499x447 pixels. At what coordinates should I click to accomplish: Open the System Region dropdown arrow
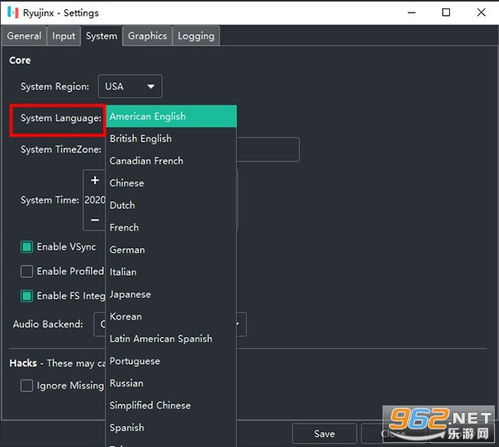(151, 86)
